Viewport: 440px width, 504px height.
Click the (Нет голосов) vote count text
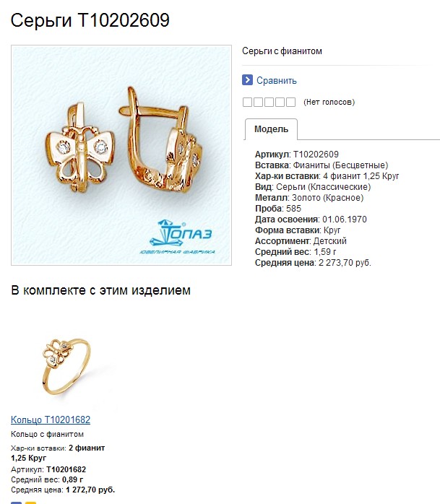pos(329,103)
